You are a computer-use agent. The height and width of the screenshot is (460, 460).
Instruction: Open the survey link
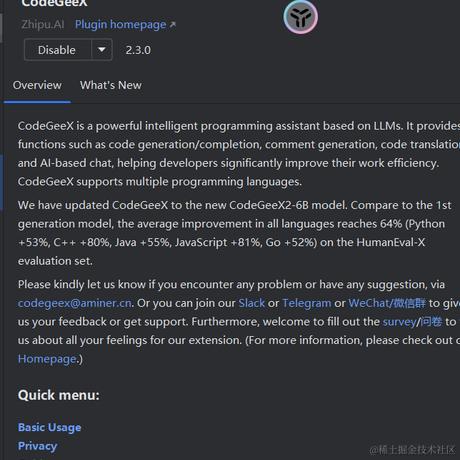[400, 322]
